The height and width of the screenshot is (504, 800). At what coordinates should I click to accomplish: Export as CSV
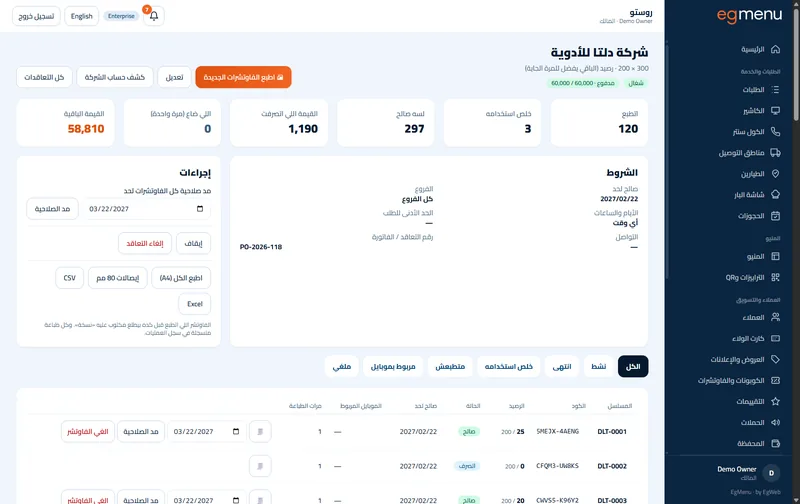[69, 278]
